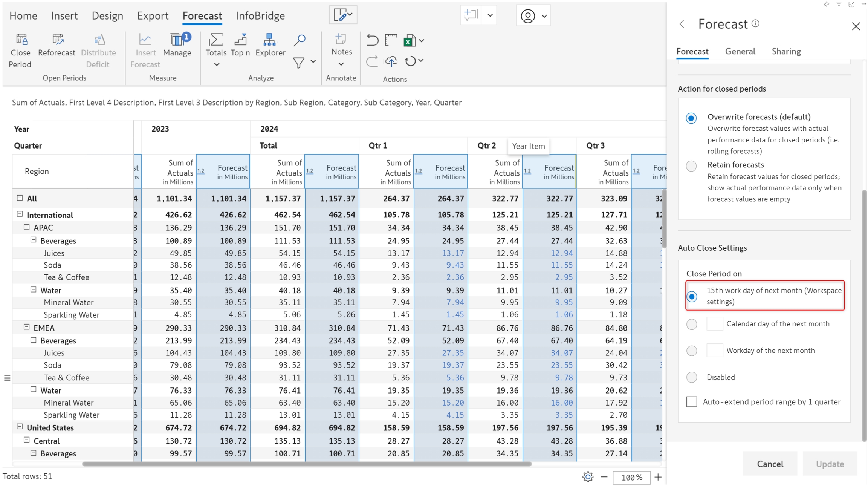
Task: Open the Totals dropdown
Action: pyautogui.click(x=216, y=64)
